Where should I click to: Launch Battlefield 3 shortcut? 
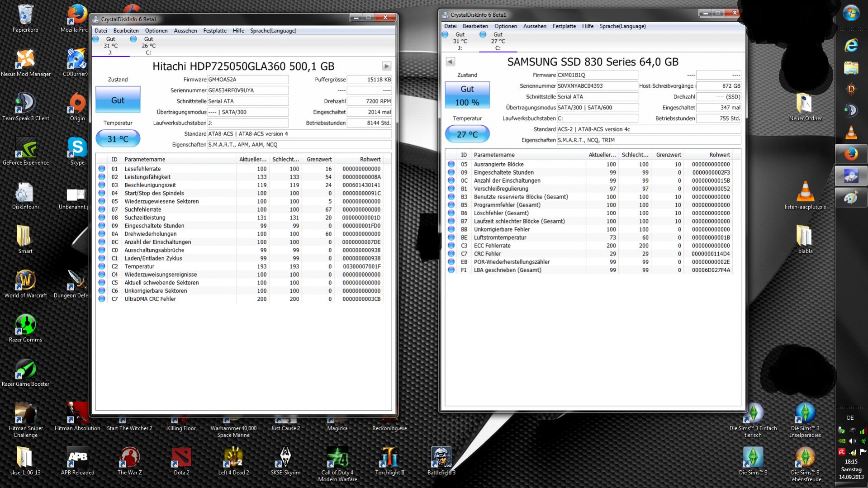tap(441, 461)
